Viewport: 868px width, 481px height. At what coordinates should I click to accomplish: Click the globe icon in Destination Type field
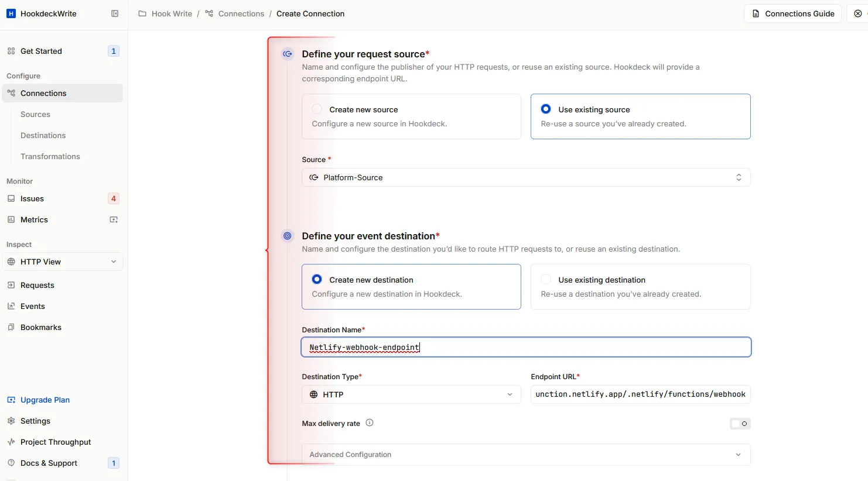click(x=314, y=394)
